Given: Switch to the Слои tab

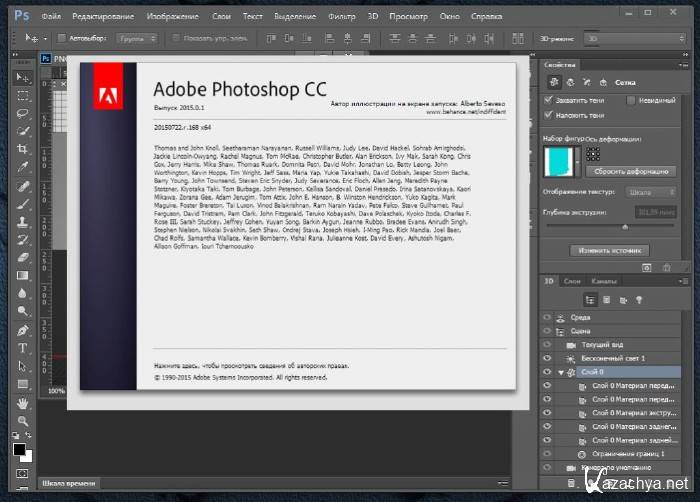Looking at the screenshot, I should (572, 281).
